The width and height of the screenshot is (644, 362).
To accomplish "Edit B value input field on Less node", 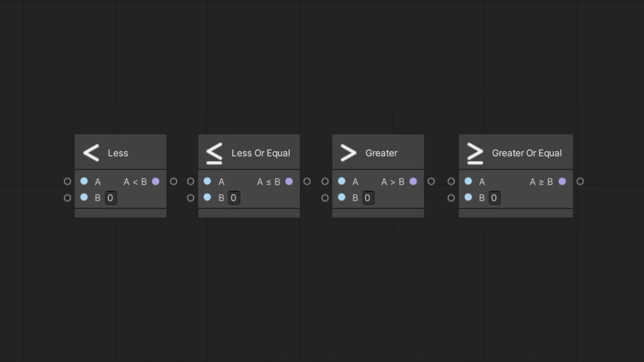I will 110,197.
